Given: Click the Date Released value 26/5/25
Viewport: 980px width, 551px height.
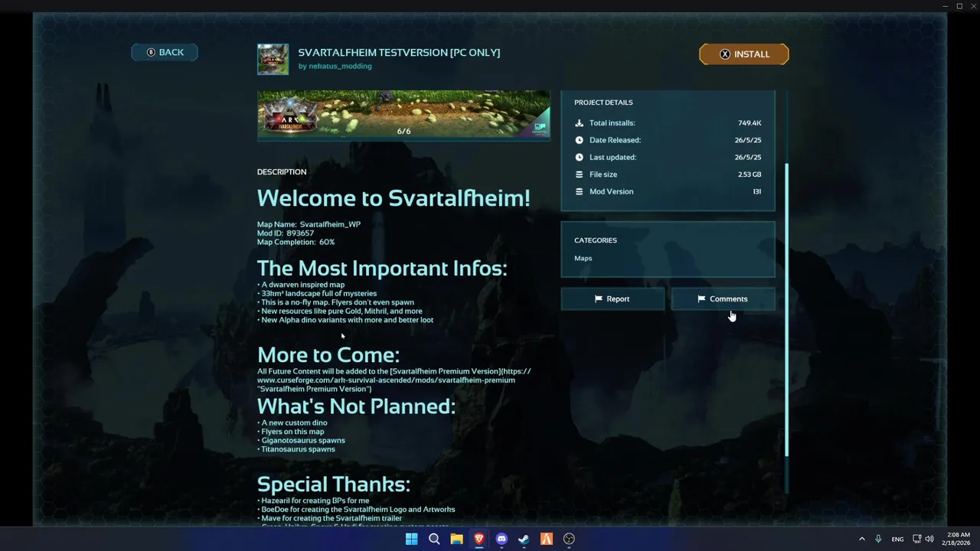Looking at the screenshot, I should (x=748, y=140).
